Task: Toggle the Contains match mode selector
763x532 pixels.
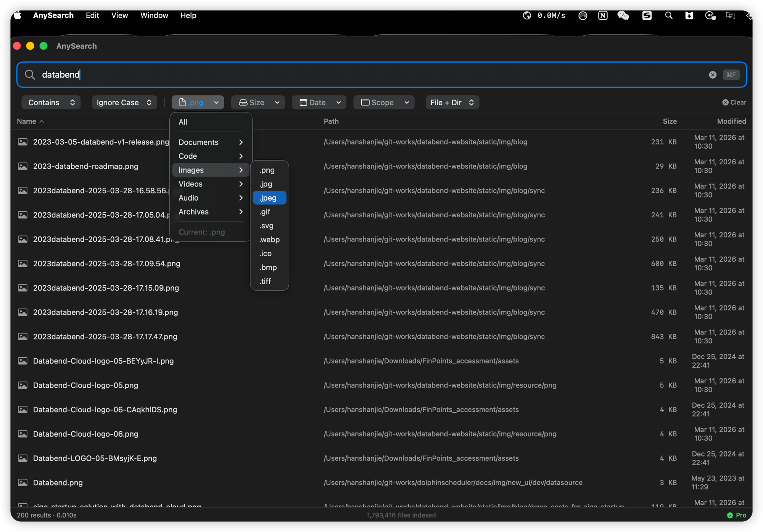Action: (x=51, y=103)
